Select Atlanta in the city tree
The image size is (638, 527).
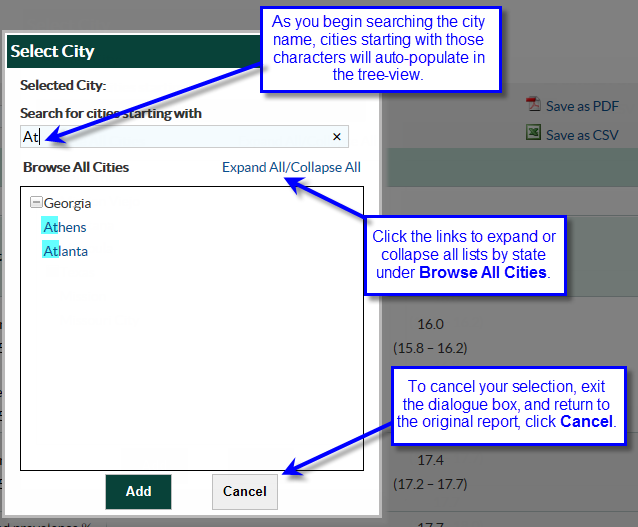[x=65, y=251]
